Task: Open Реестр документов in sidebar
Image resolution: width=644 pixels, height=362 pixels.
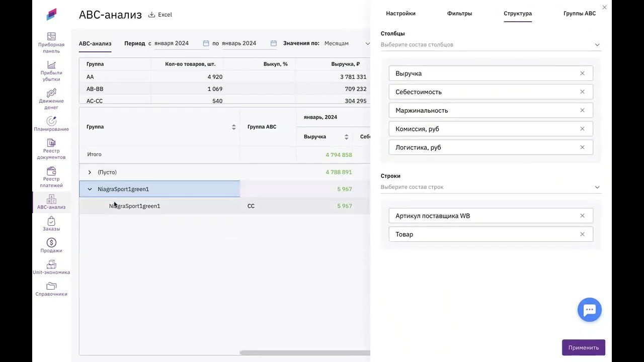Action: pos(51,143)
